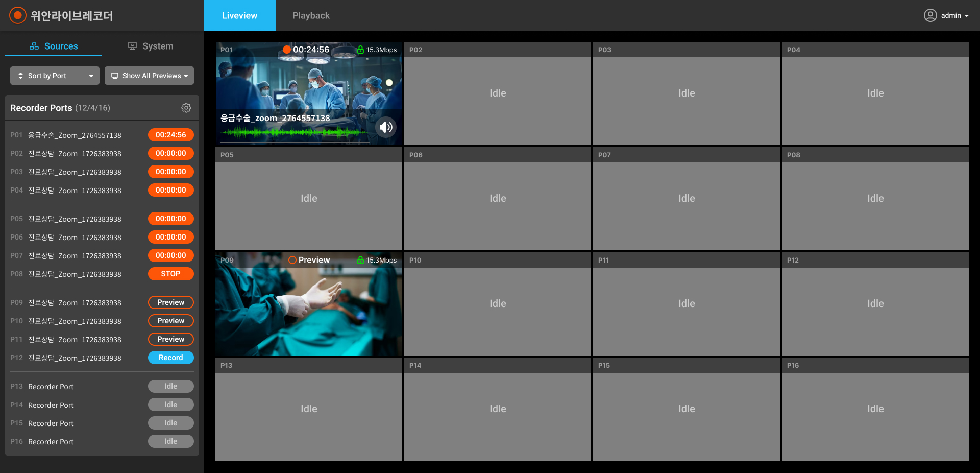This screenshot has height=473, width=980.
Task: Click P02 00:00:00 timer button
Action: tap(171, 153)
